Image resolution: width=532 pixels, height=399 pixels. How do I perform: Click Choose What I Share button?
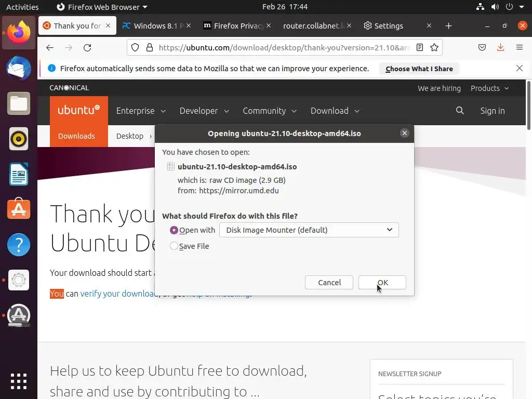click(419, 69)
